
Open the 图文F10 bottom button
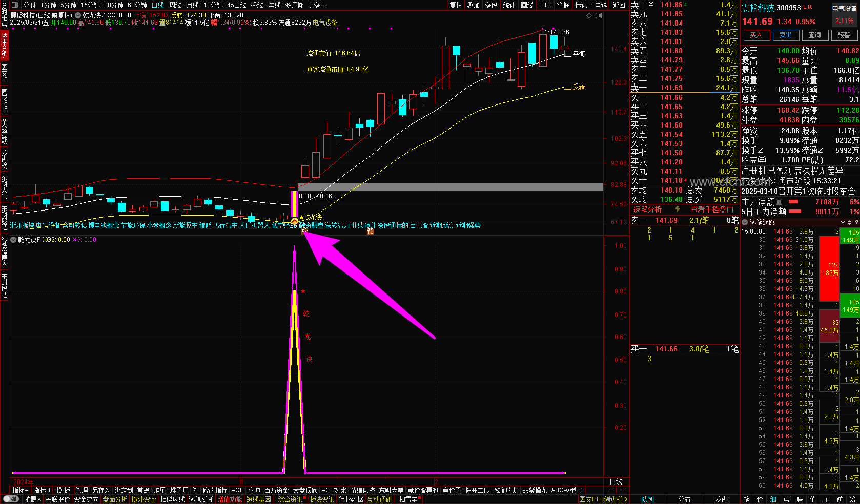pos(591,499)
